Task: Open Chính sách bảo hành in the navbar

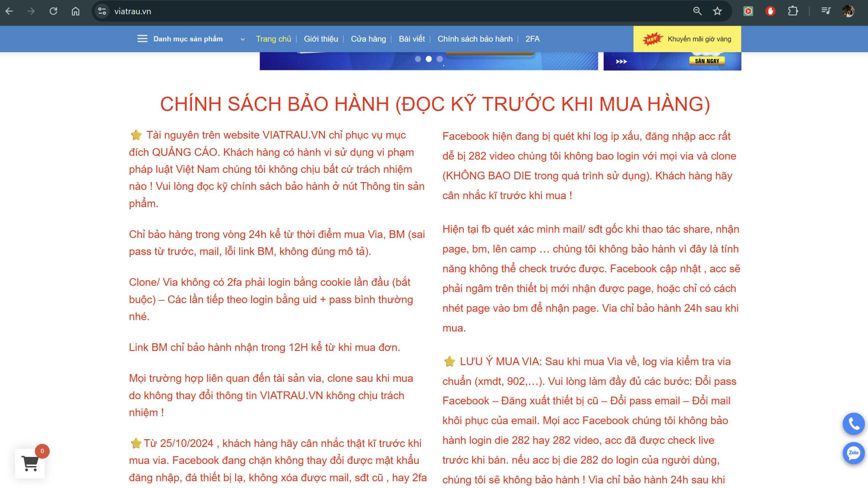Action: tap(475, 39)
